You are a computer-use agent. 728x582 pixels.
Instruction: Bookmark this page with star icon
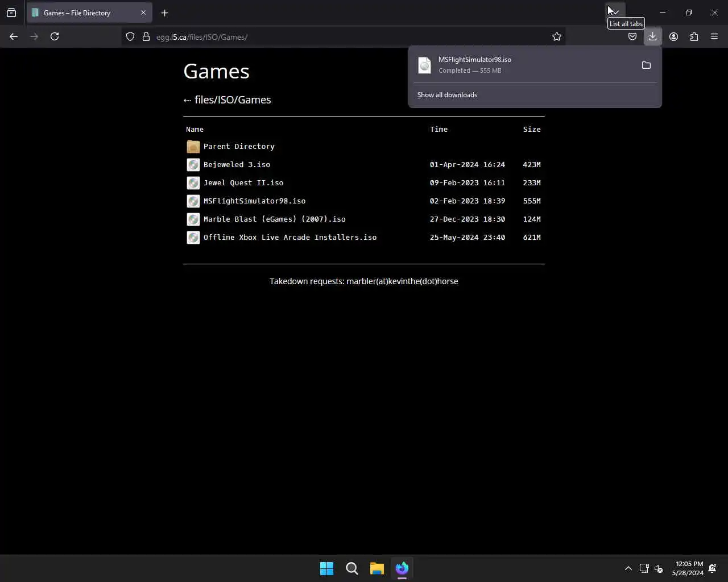[557, 36]
